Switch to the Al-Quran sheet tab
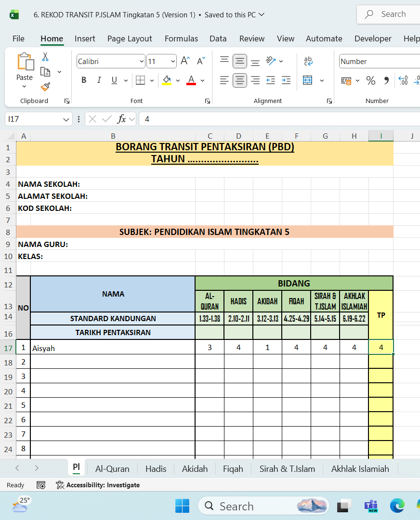The height and width of the screenshot is (520, 420). [x=112, y=468]
